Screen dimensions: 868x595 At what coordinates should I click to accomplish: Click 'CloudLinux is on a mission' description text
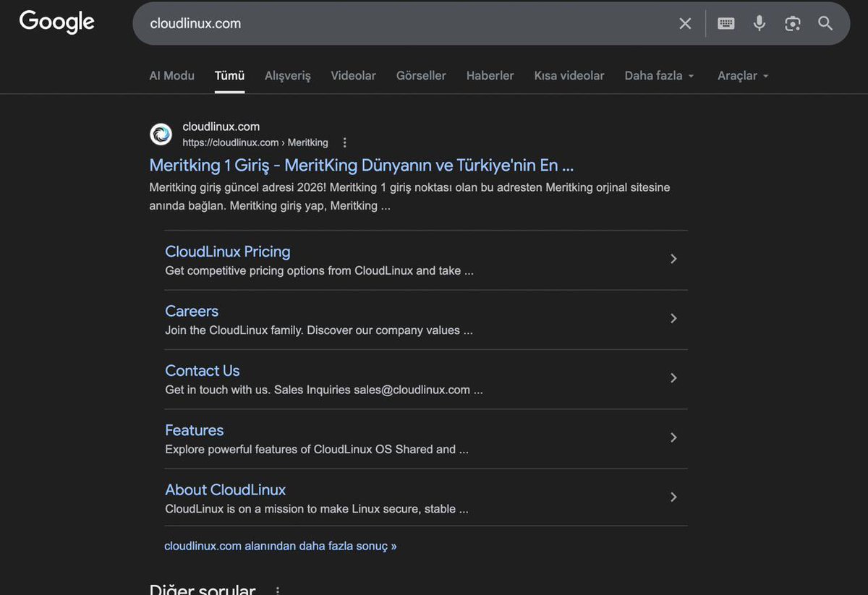[x=317, y=509]
